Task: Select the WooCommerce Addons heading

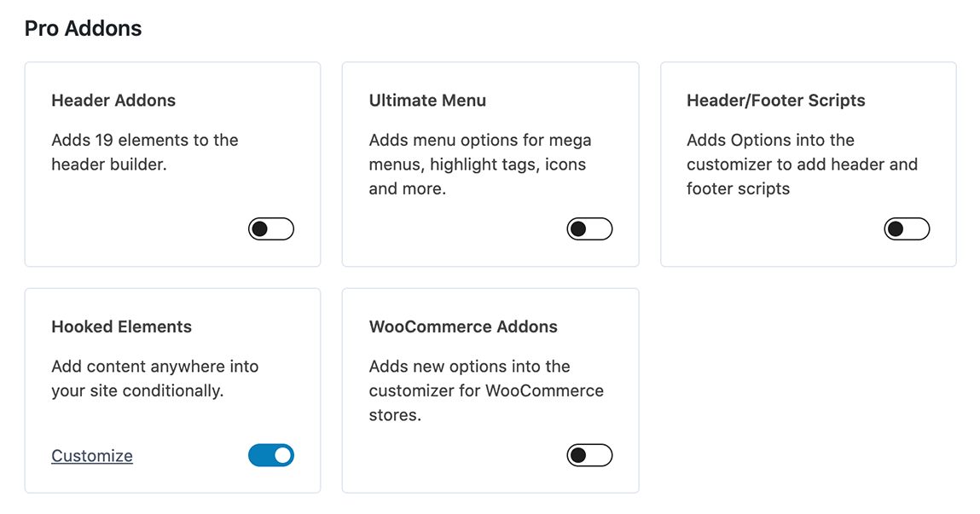Action: (463, 326)
